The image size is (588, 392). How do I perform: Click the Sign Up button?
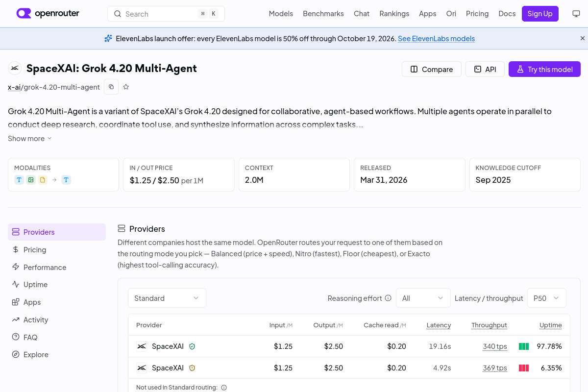click(540, 14)
